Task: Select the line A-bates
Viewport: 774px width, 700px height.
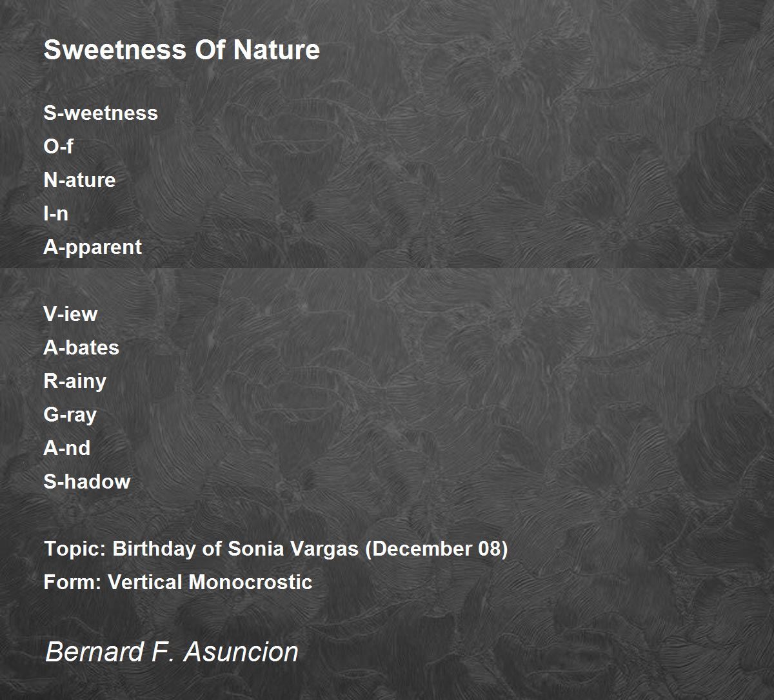Action: [81, 347]
